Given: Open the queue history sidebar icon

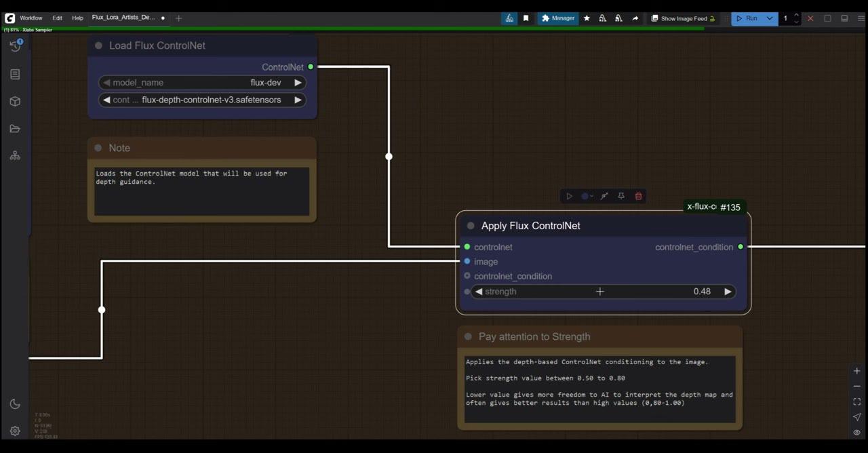Looking at the screenshot, I should point(15,46).
